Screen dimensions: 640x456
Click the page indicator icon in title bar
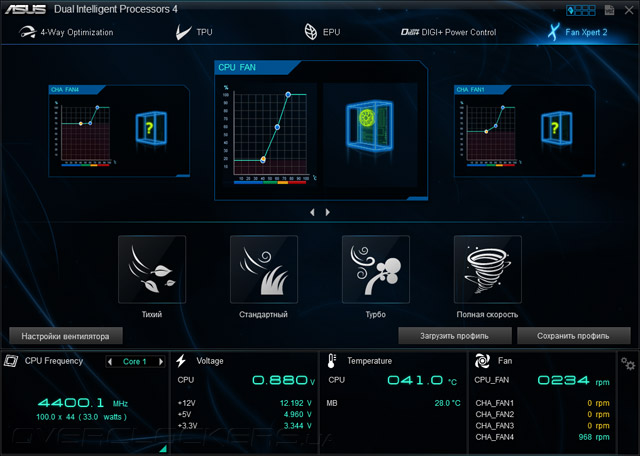pos(581,10)
